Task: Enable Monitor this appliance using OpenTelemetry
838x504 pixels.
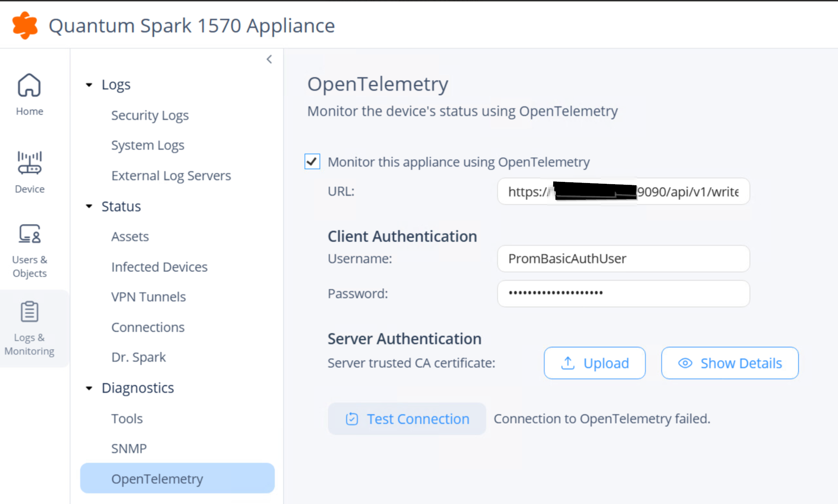Action: 312,162
